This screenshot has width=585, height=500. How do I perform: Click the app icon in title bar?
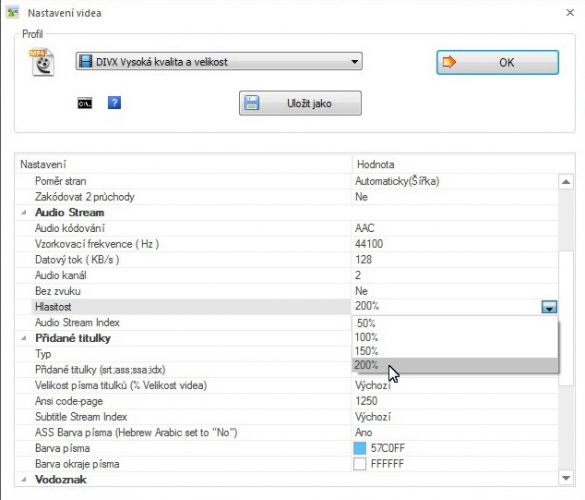click(x=12, y=12)
